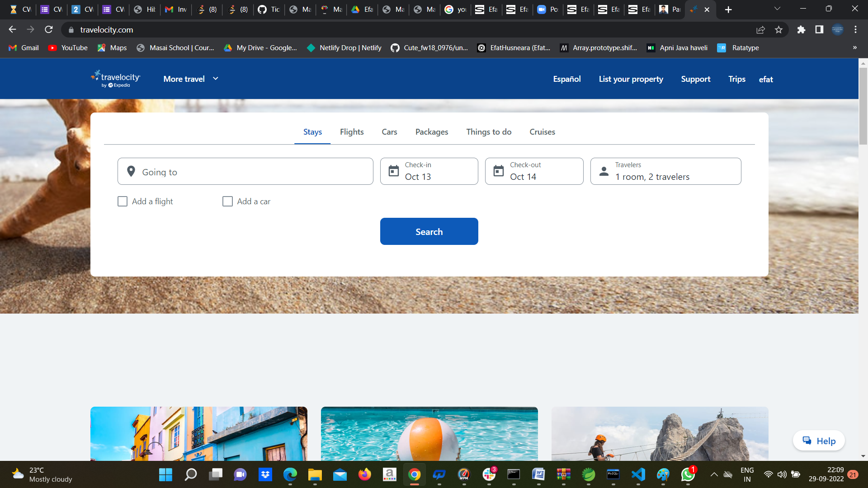Select the Cruises tab
Viewport: 868px width, 488px height.
[542, 131]
